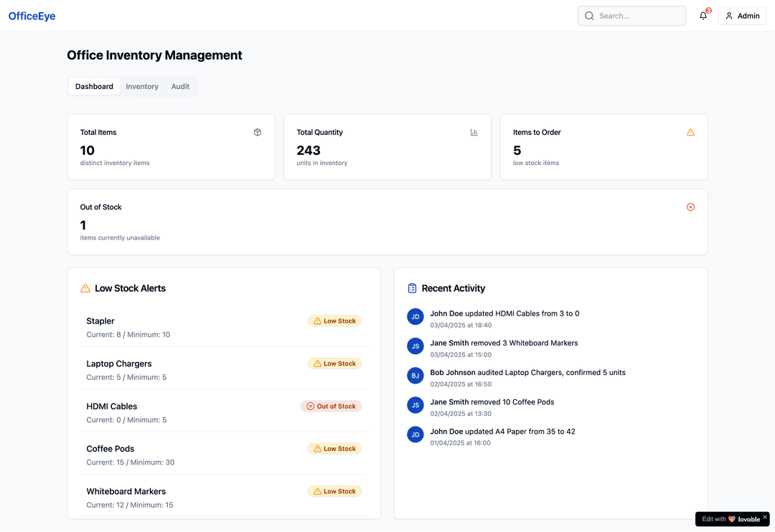Click the warning triangle on Items to Order card
The image size is (775, 532).
click(690, 132)
